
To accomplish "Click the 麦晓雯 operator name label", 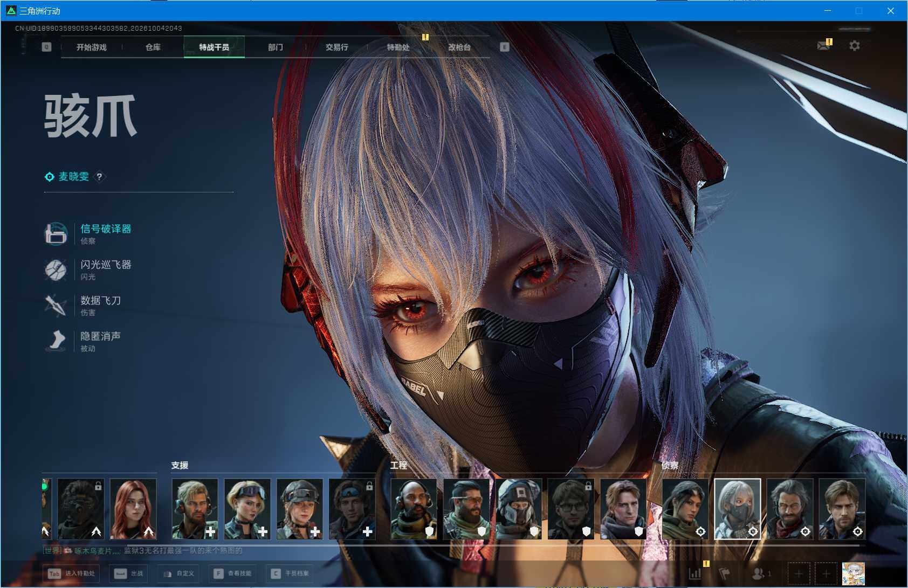I will (74, 176).
